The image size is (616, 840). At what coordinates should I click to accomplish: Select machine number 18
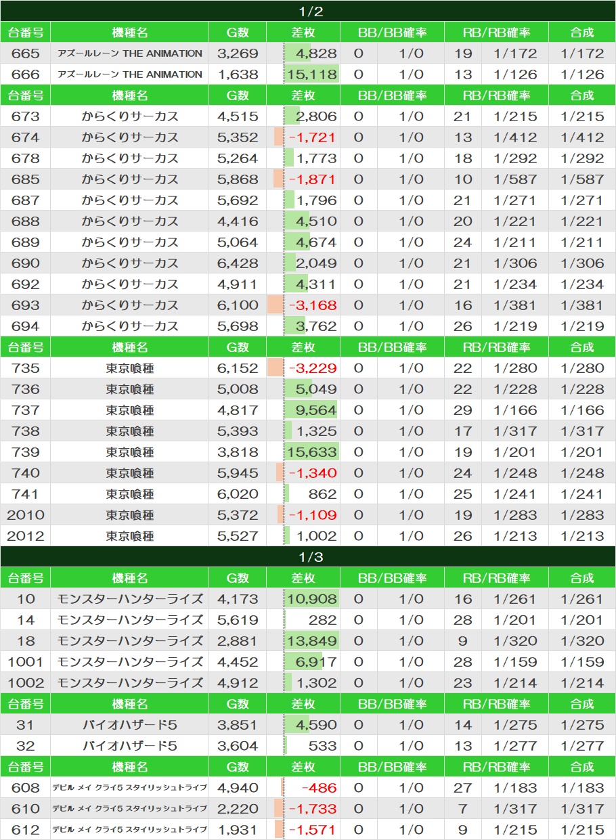pyautogui.click(x=26, y=641)
